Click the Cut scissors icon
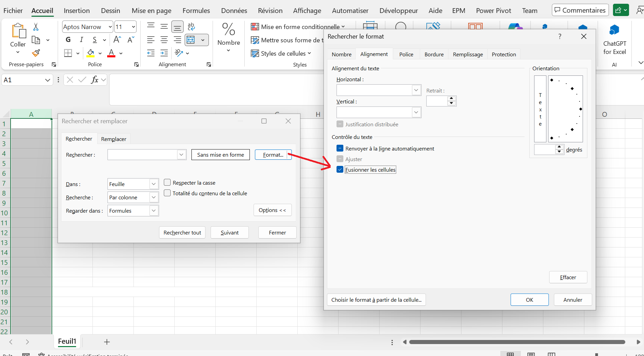 36,27
